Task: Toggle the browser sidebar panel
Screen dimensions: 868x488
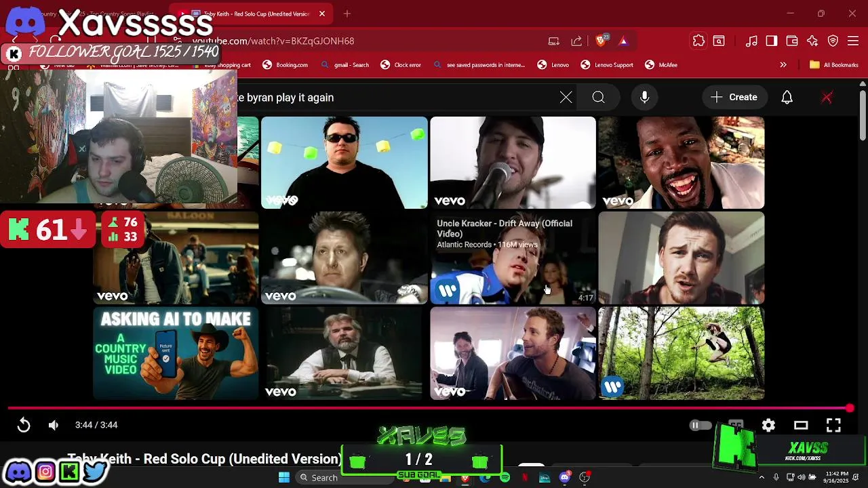Action: (772, 41)
